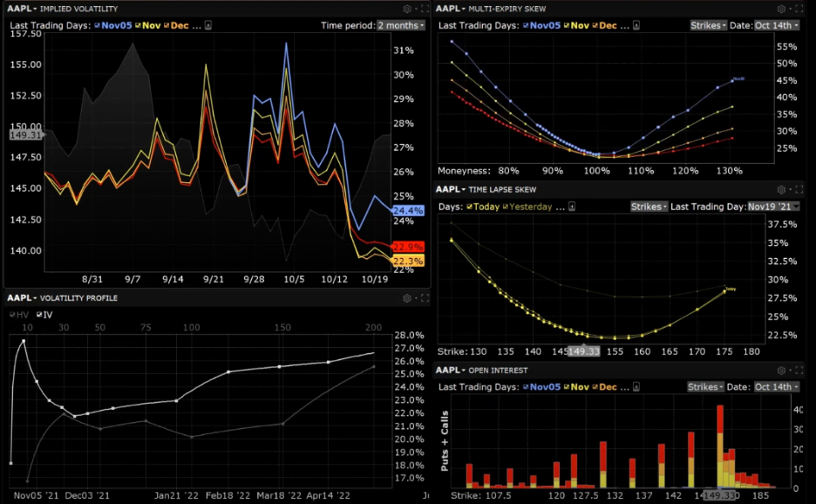
Task: Click the Multi-Expiry Skew panel title
Action: [507, 9]
